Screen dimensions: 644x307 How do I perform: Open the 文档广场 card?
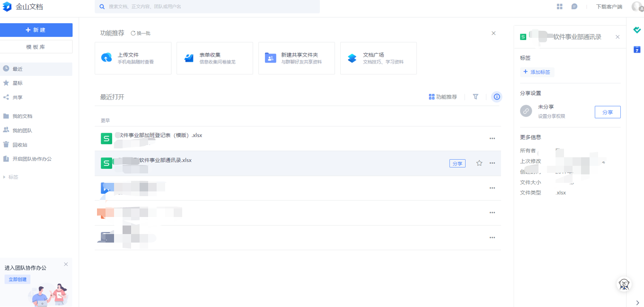point(379,58)
